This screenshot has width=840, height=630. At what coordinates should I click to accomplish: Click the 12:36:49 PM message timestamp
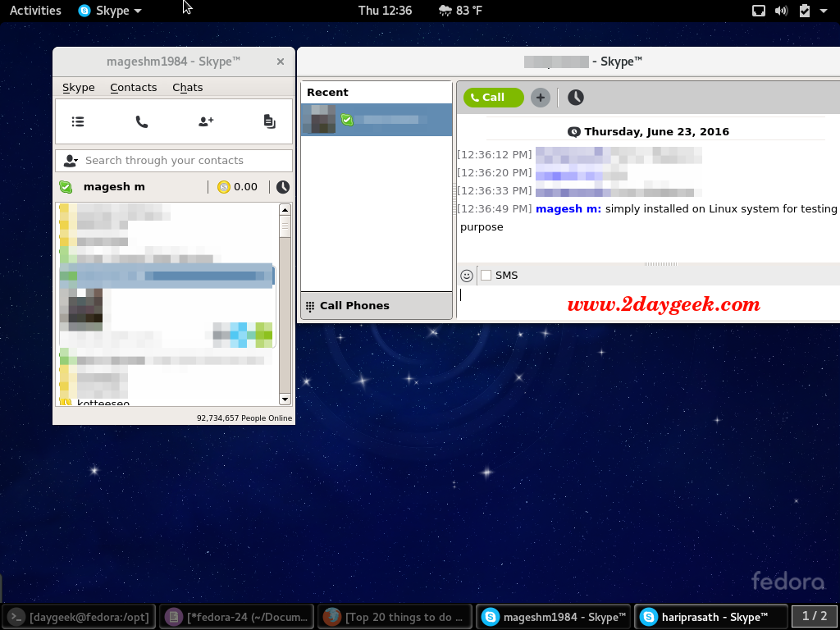(495, 209)
